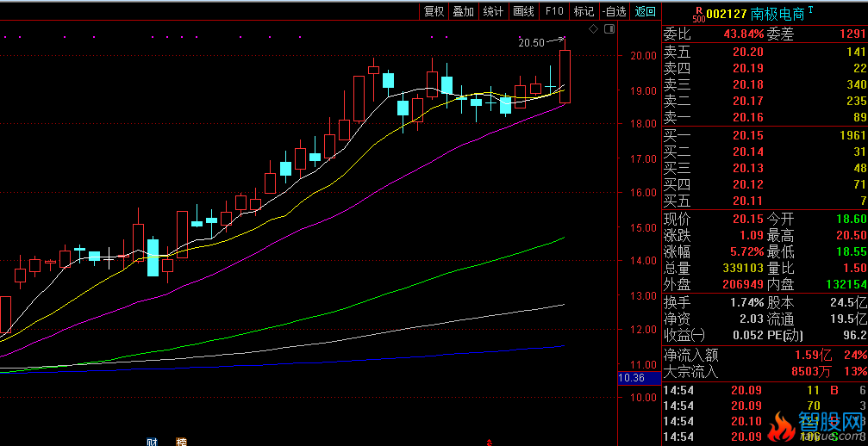Open the 复权 price adjustment menu

pos(434,11)
